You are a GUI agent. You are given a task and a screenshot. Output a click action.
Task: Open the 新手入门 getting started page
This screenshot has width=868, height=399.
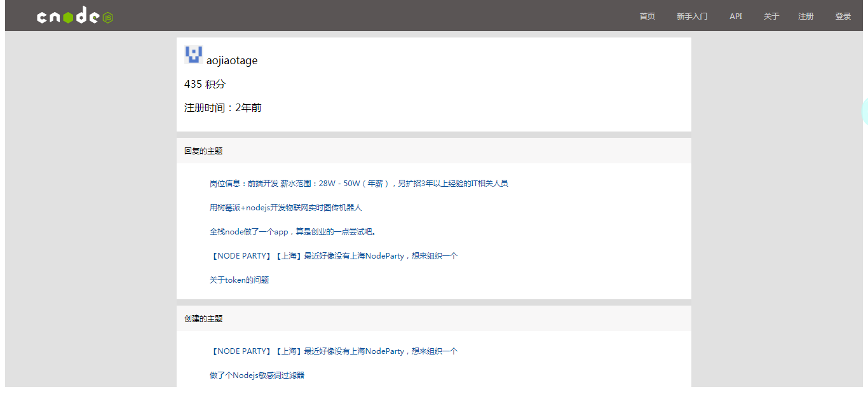click(692, 17)
